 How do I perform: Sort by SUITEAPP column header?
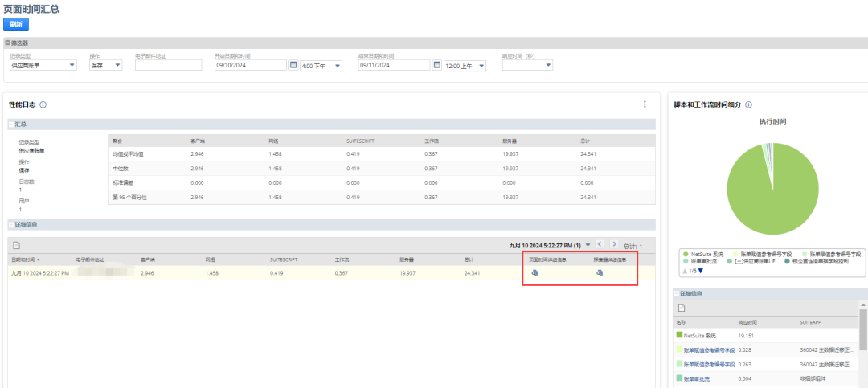(811, 321)
